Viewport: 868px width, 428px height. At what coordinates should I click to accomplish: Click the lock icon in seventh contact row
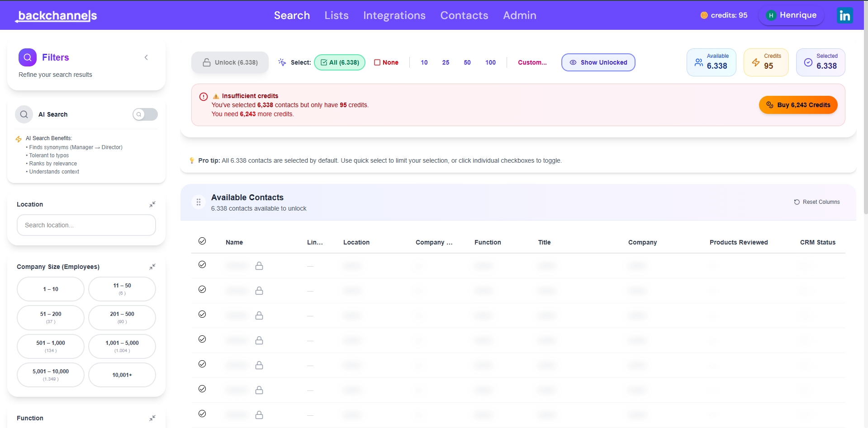(x=259, y=415)
